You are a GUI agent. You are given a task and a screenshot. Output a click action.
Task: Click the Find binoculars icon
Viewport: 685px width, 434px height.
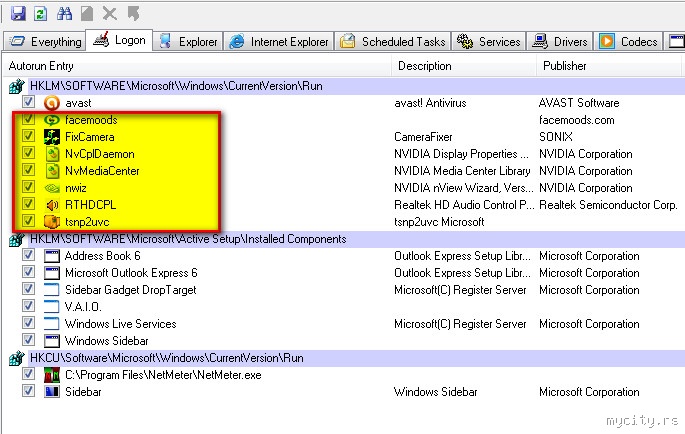click(x=65, y=13)
